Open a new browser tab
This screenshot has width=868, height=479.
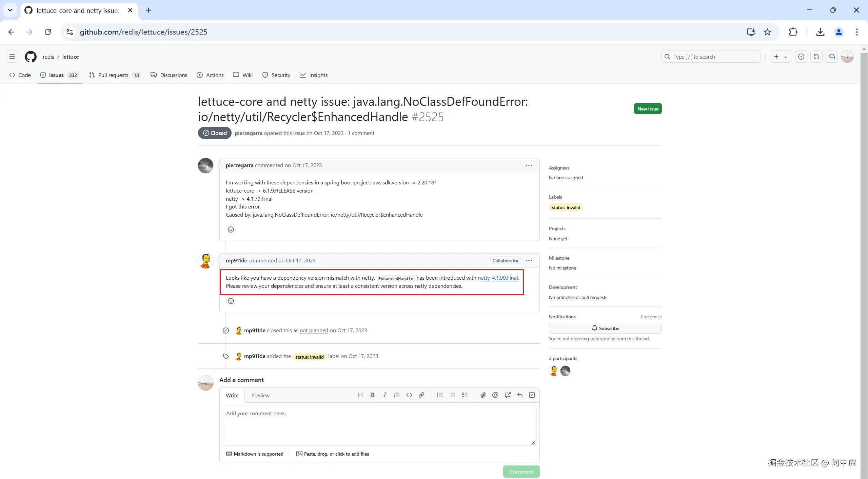(x=149, y=10)
